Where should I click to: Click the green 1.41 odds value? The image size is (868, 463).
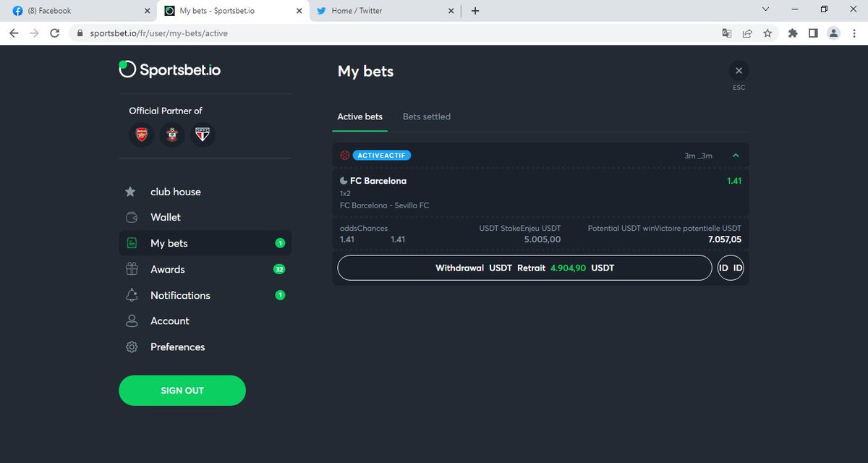[734, 181]
